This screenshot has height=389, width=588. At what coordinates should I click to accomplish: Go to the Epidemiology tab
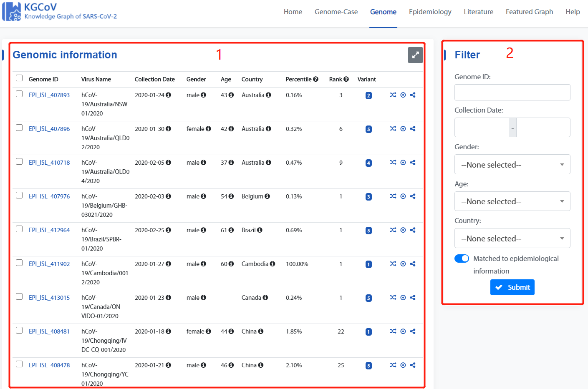(x=430, y=12)
